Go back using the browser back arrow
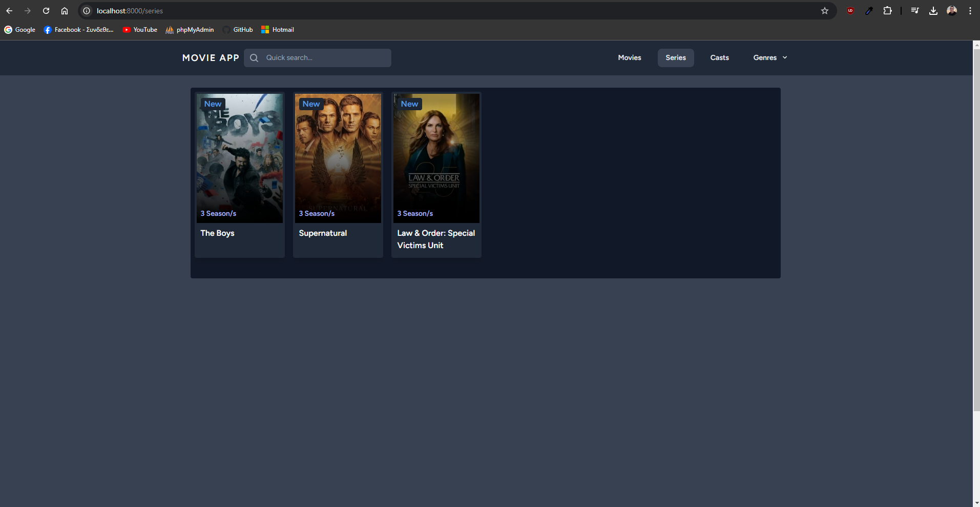 click(9, 11)
